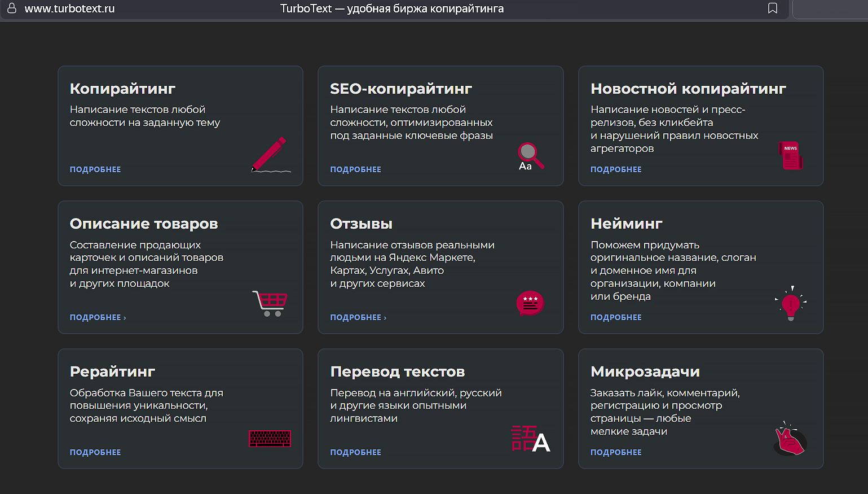Click the www.turbotext.ru address field
Viewport: 868px width, 494px height.
coord(69,9)
